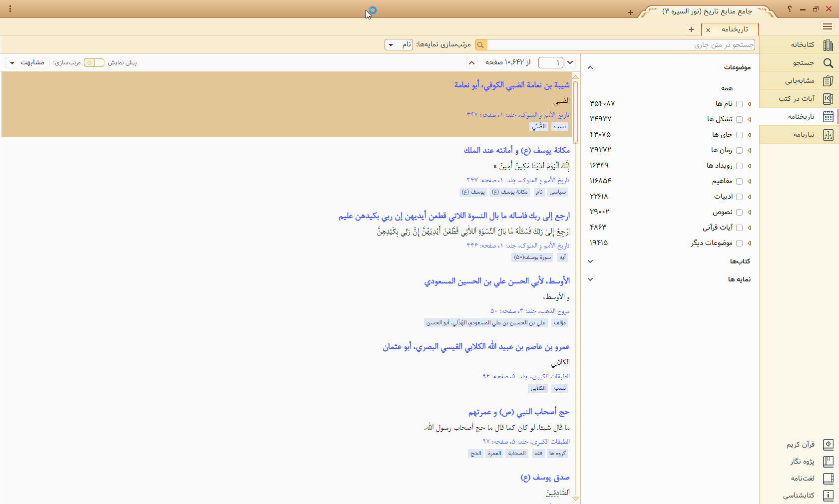Add a new window tab in title bar
839x504 pixels.
(x=630, y=12)
